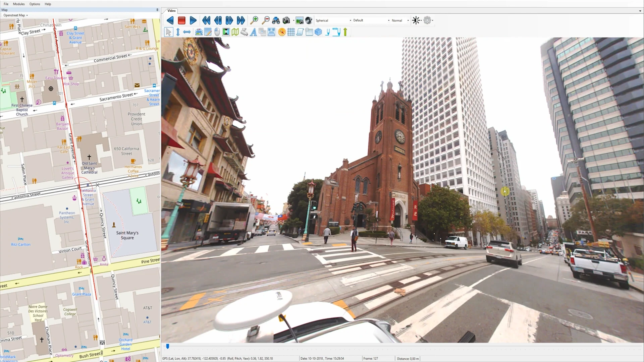Select the text annotation letter A tool
Image resolution: width=644 pixels, height=362 pixels.
tap(253, 32)
